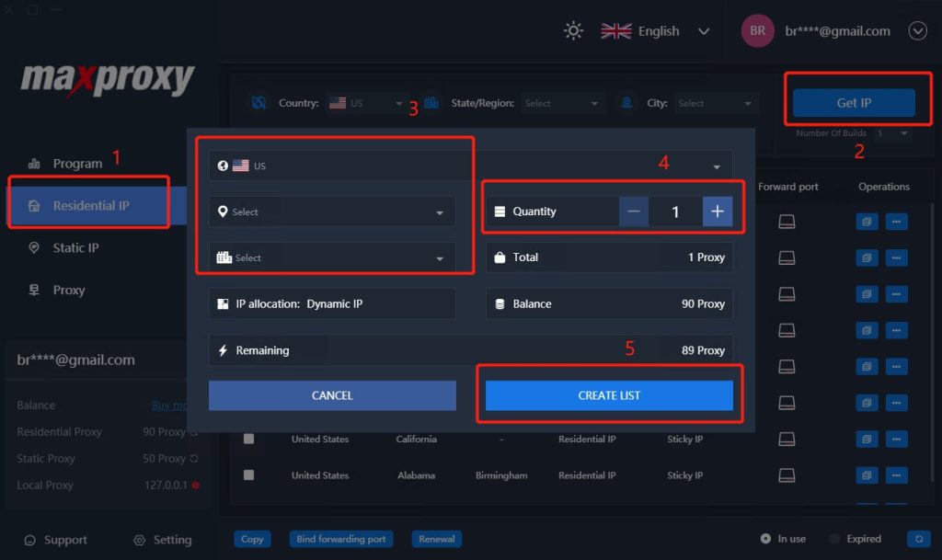Click the Local Proxy address '127.0.0.1'
The height and width of the screenshot is (560, 942).
point(166,485)
